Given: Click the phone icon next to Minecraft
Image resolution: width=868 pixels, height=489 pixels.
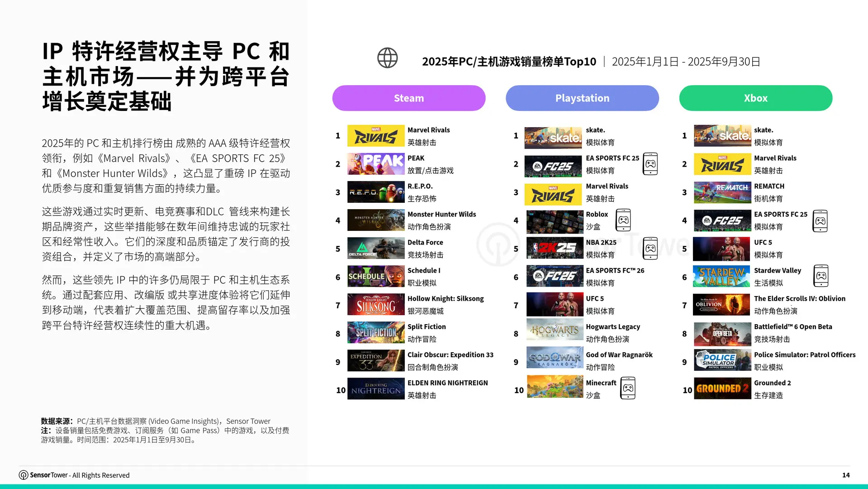Looking at the screenshot, I should pos(629,388).
